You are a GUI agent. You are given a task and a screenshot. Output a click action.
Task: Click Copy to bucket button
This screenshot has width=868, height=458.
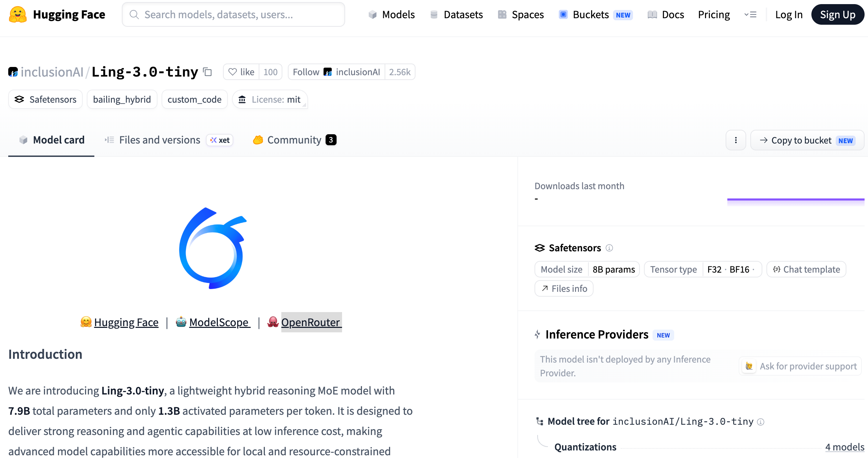click(x=807, y=140)
